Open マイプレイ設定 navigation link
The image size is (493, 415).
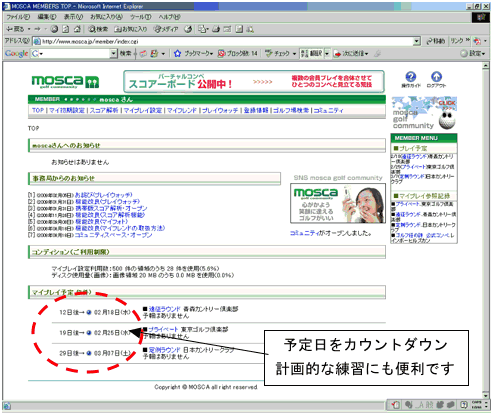(143, 110)
